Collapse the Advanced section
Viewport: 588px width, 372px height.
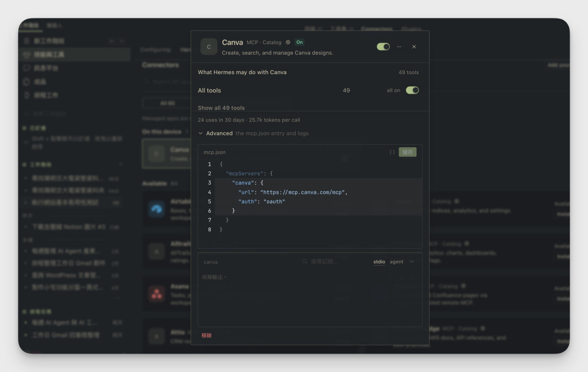click(x=200, y=133)
